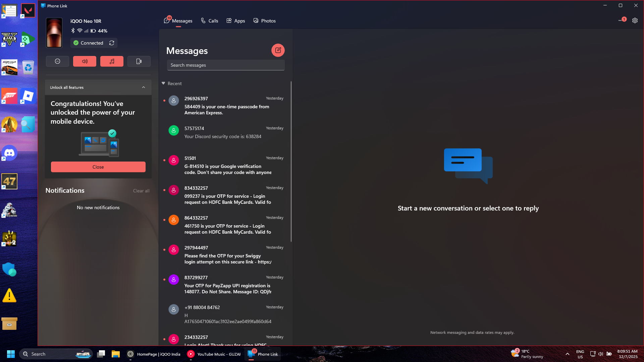Toggle the phone sound volume button
Image resolution: width=644 pixels, height=362 pixels.
pos(85,61)
